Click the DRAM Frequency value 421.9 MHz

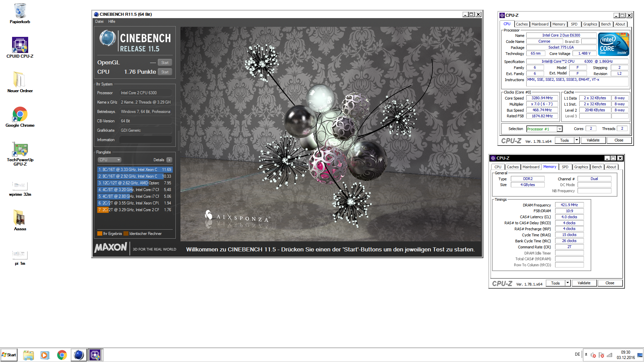tap(569, 205)
